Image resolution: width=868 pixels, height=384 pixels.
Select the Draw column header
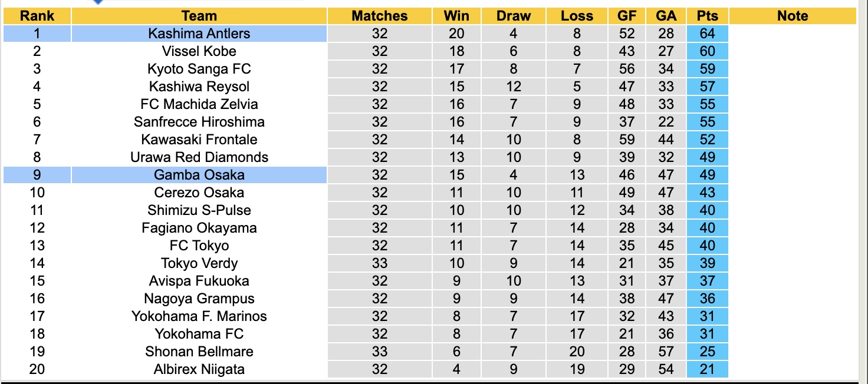click(514, 16)
